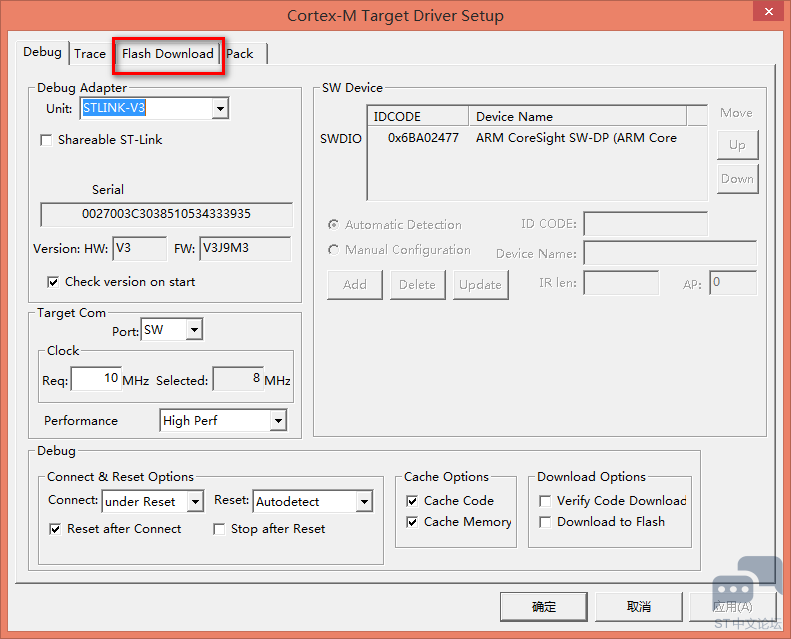Cancel with the 取消 button
791x639 pixels.
coord(639,607)
